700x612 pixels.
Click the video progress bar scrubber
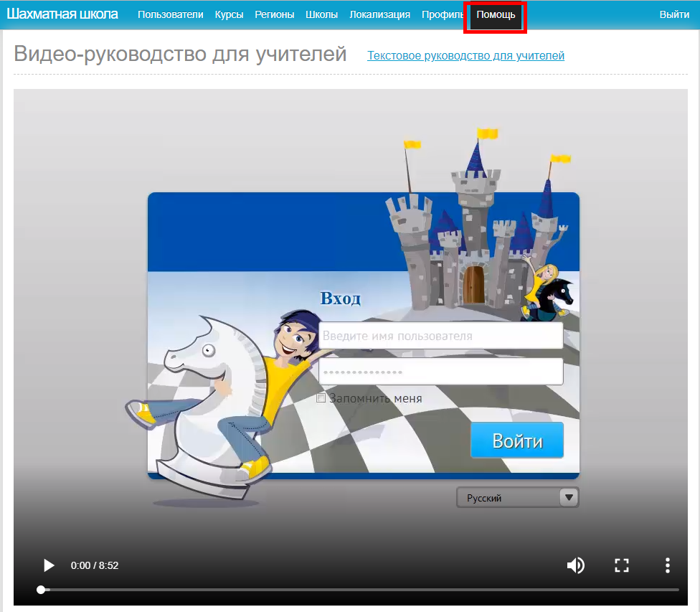click(x=41, y=590)
